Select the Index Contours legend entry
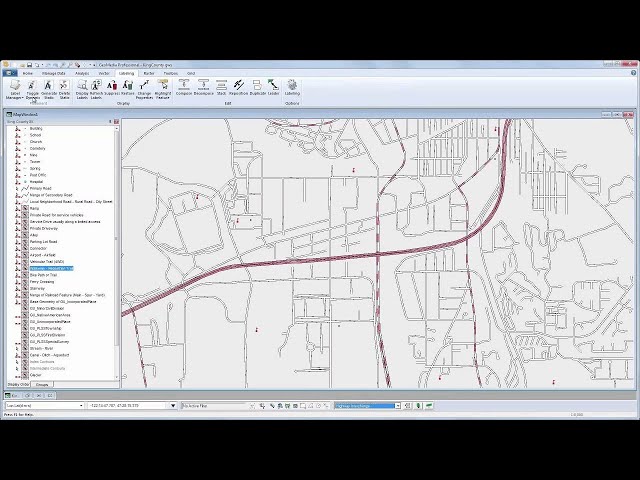Viewport: 640px width, 480px height. point(42,362)
